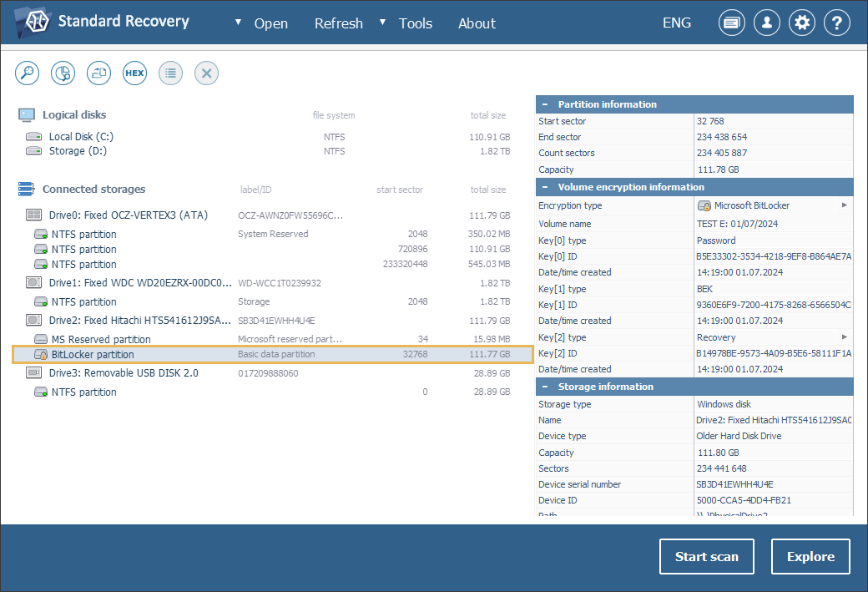Screen dimensions: 868x592
Task: Click the Key[1] type value BEK
Action: click(x=704, y=289)
